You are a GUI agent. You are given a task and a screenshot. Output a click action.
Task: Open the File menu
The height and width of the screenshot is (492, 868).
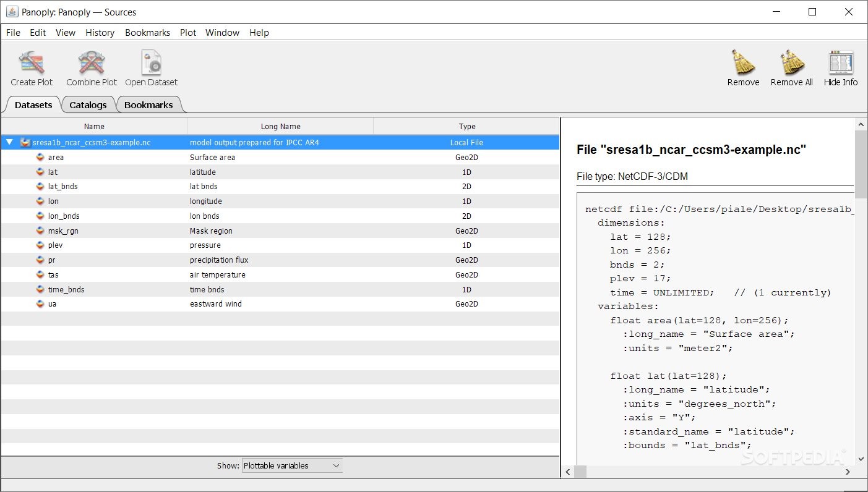13,33
